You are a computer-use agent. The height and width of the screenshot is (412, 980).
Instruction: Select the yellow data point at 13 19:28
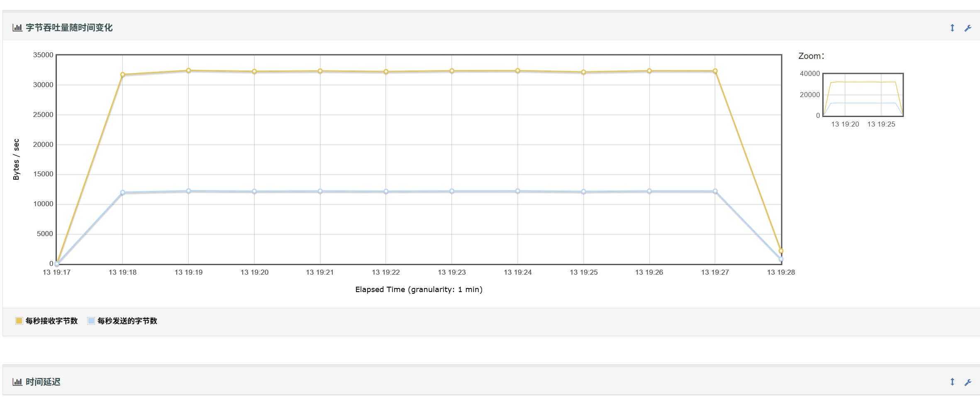tap(781, 251)
